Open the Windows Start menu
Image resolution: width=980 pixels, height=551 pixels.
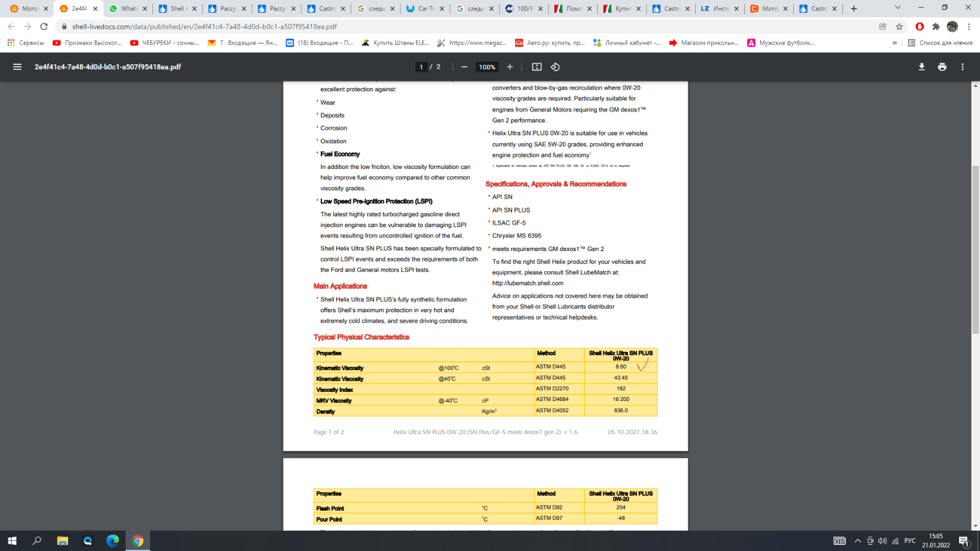click(x=12, y=541)
